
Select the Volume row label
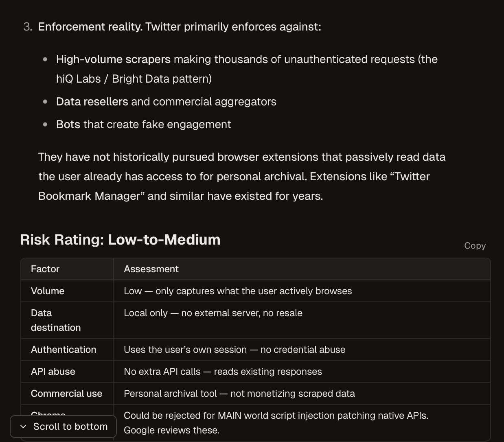click(48, 291)
